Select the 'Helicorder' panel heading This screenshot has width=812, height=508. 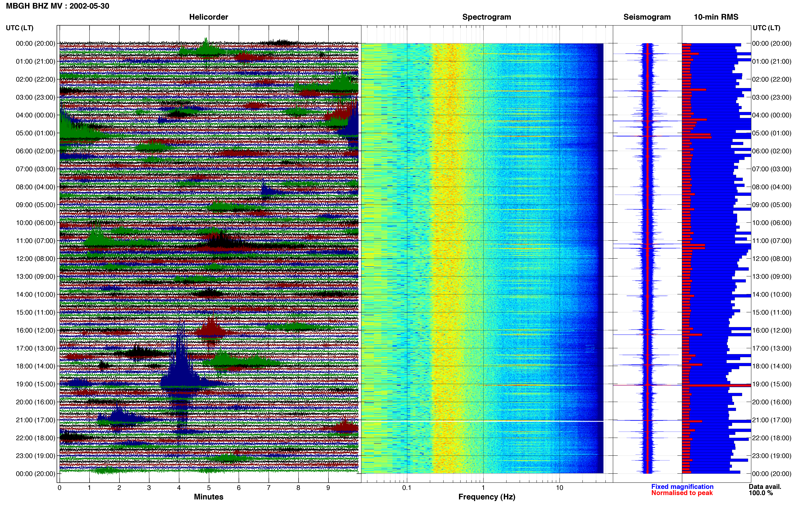point(209,17)
